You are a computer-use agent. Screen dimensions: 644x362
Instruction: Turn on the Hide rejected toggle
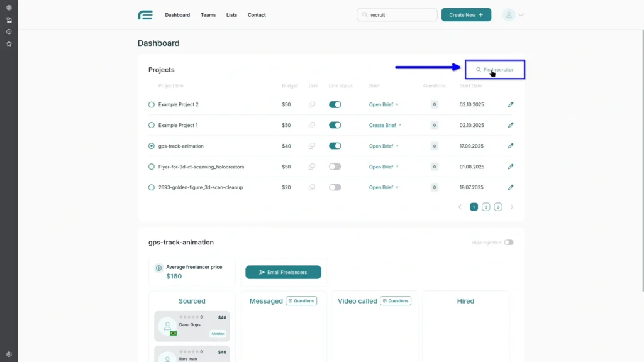(509, 242)
